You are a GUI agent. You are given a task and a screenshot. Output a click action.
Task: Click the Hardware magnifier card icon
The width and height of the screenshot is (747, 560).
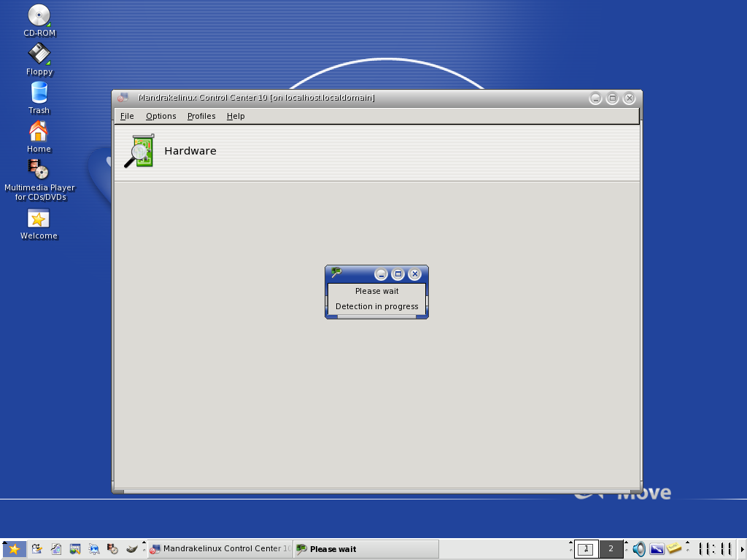coord(139,151)
